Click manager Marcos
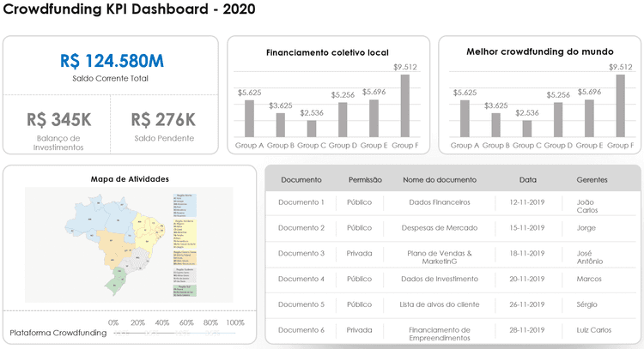The height and width of the screenshot is (349, 644). click(589, 279)
